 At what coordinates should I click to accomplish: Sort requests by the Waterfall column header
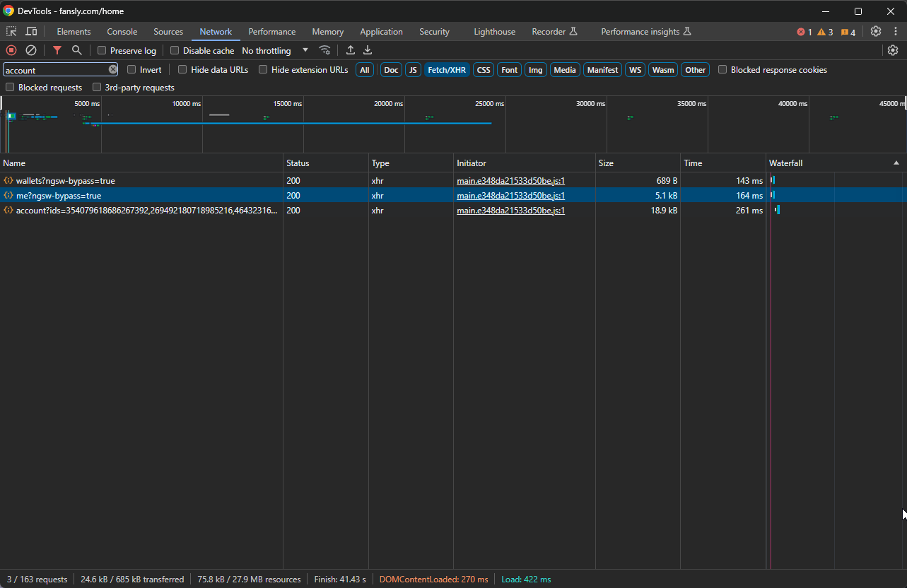tap(785, 163)
